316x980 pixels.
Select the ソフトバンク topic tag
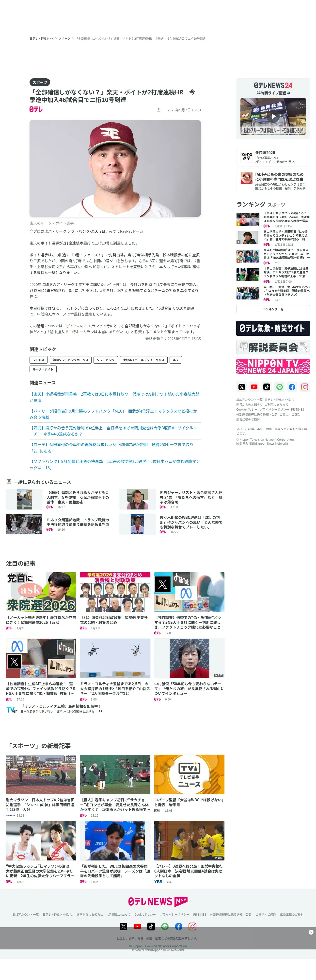106,360
